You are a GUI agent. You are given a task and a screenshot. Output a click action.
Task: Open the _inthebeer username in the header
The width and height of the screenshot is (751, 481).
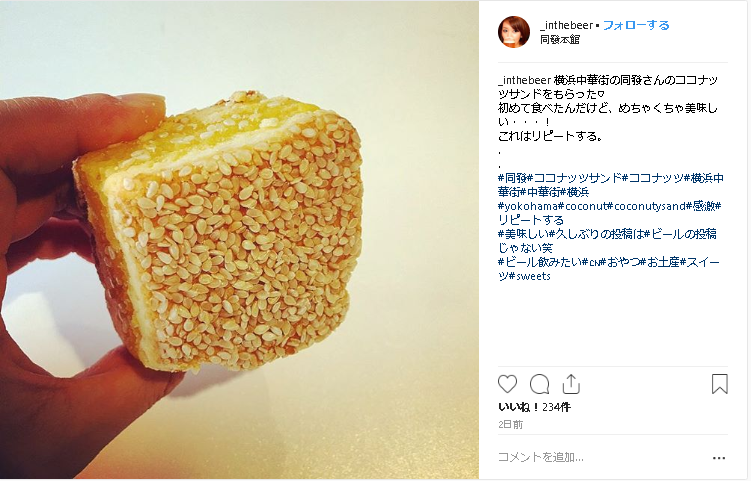(x=567, y=25)
